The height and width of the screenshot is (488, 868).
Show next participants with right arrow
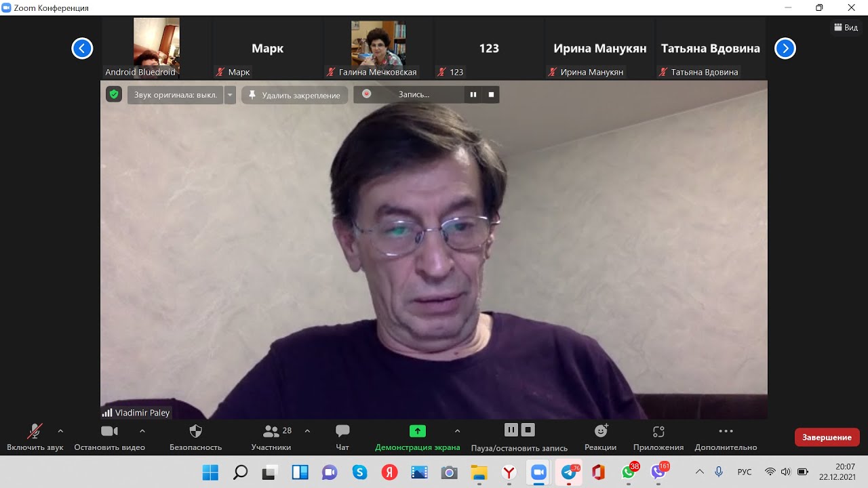[x=785, y=48]
